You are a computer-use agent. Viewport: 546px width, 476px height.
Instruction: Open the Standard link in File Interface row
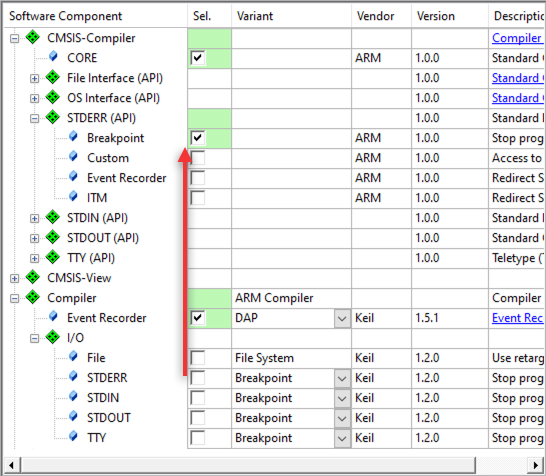tap(517, 78)
